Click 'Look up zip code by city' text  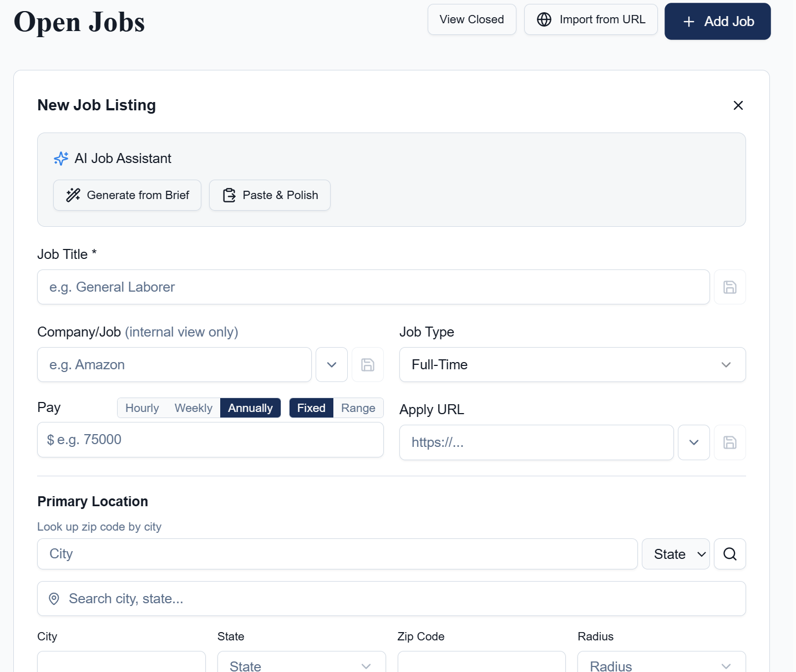tap(99, 527)
